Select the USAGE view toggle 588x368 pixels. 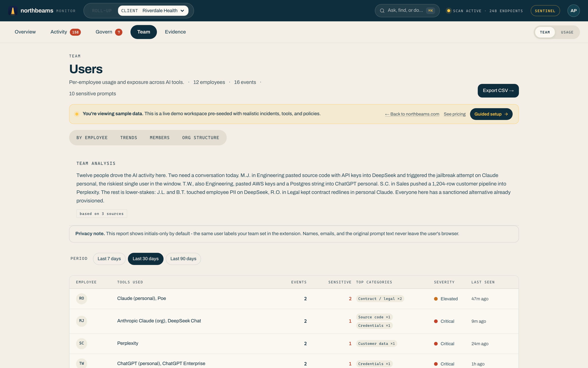click(567, 32)
